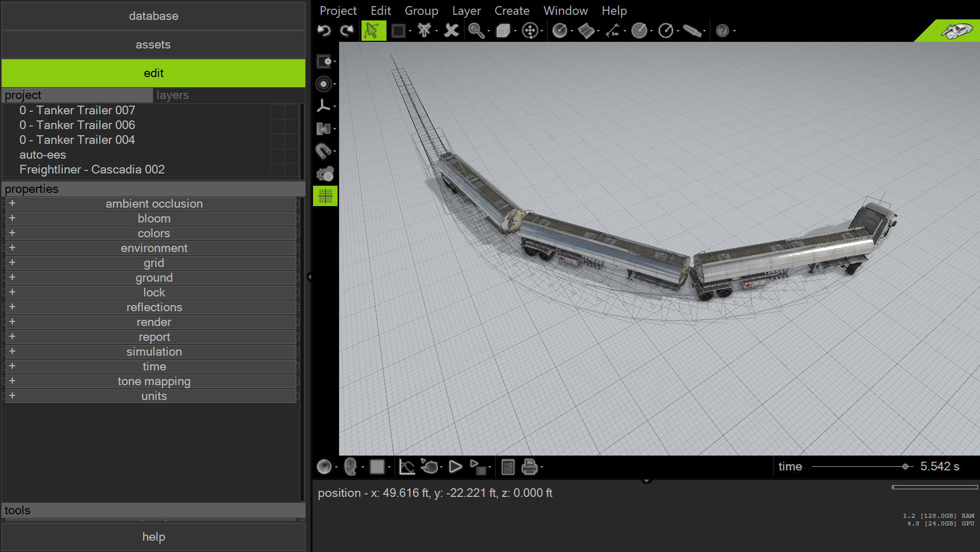Click the magnet snap tool icon
The width and height of the screenshot is (980, 552).
click(323, 152)
